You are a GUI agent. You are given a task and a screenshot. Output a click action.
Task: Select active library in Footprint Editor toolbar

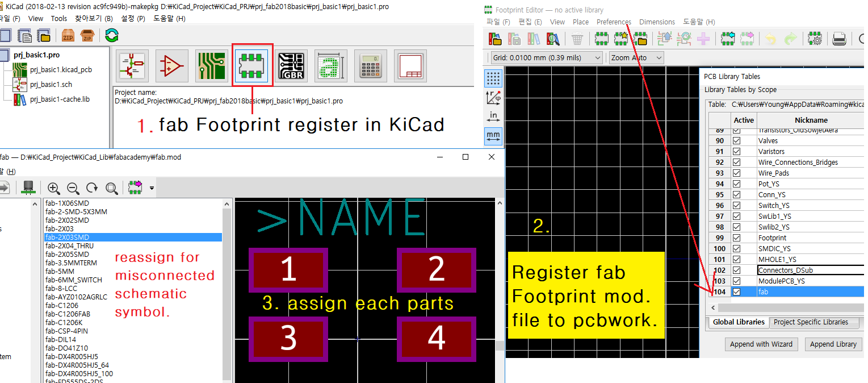pos(495,39)
